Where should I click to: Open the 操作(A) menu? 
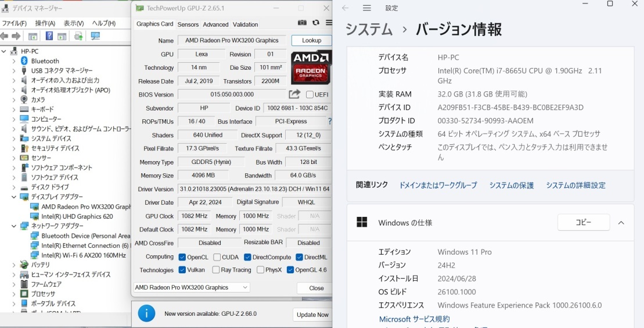click(45, 23)
